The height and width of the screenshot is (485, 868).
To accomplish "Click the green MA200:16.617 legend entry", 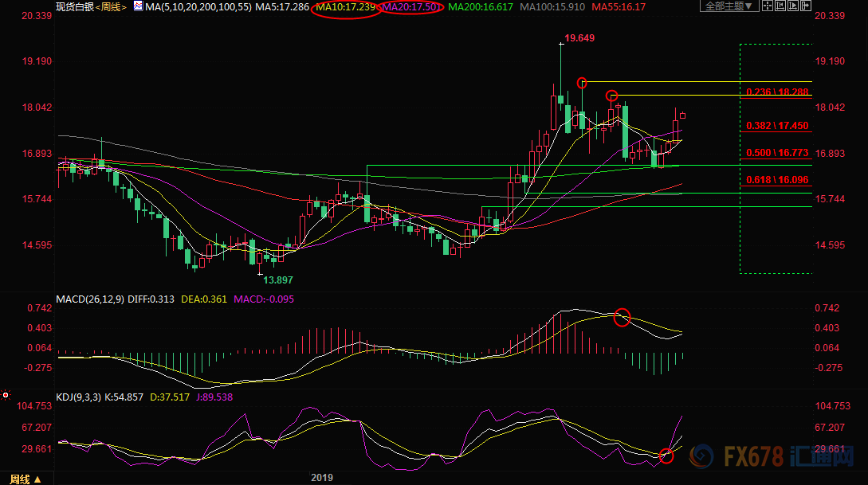I will click(481, 7).
